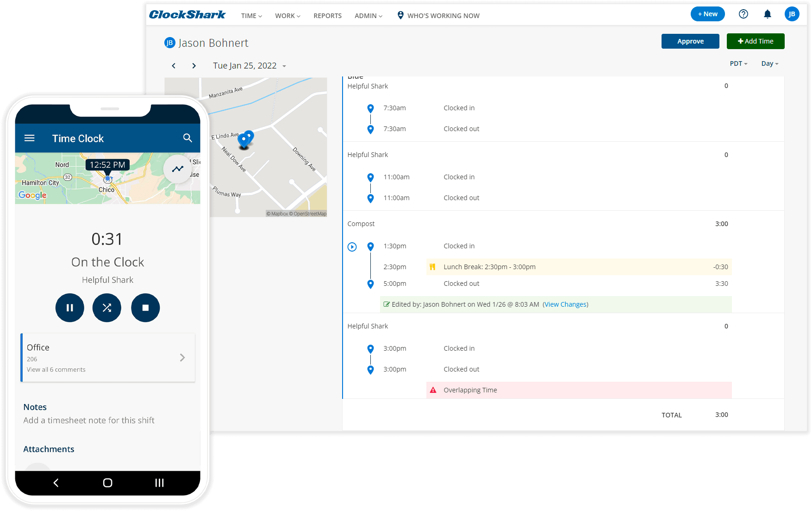Go to REPORTS
The height and width of the screenshot is (511, 812).
327,16
